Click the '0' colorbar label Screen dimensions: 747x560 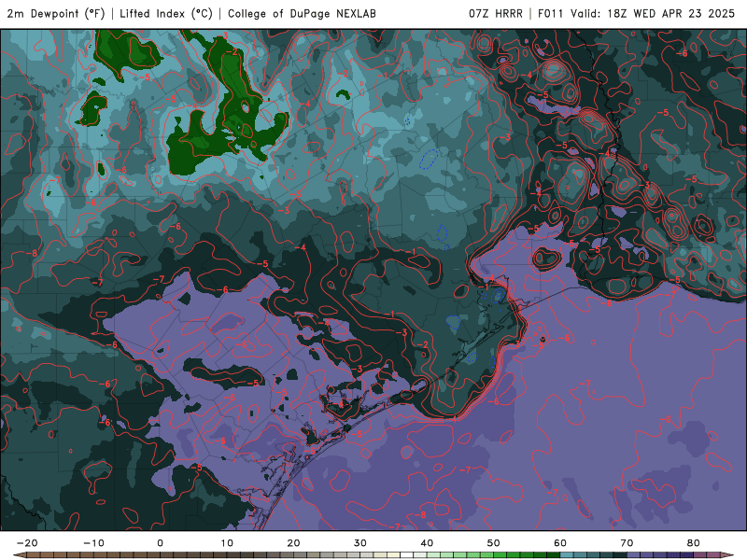tap(160, 543)
